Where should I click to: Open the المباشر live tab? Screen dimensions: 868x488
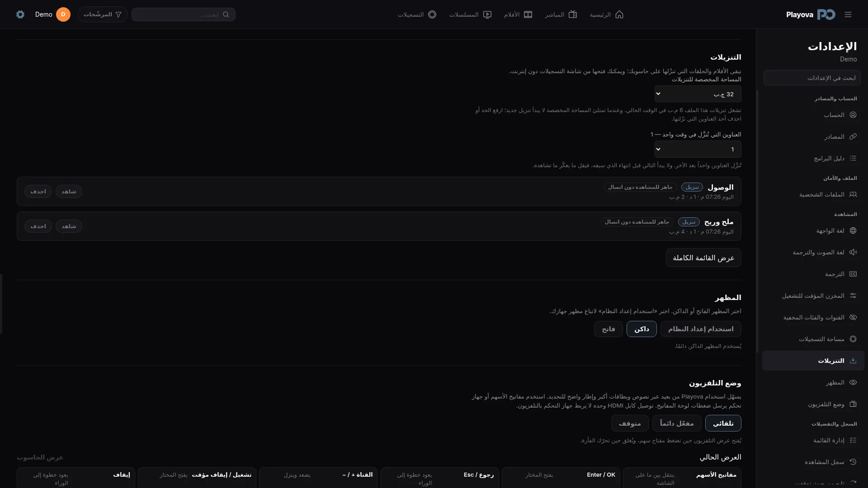561,14
